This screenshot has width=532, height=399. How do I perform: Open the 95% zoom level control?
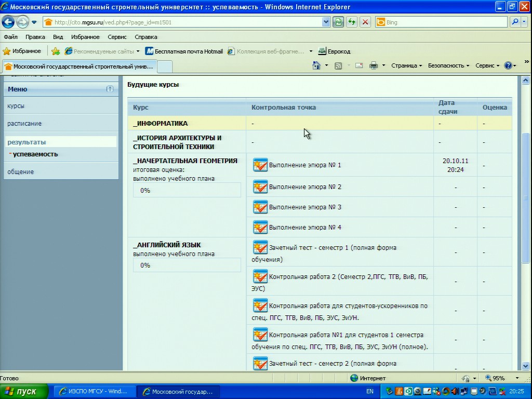(502, 378)
